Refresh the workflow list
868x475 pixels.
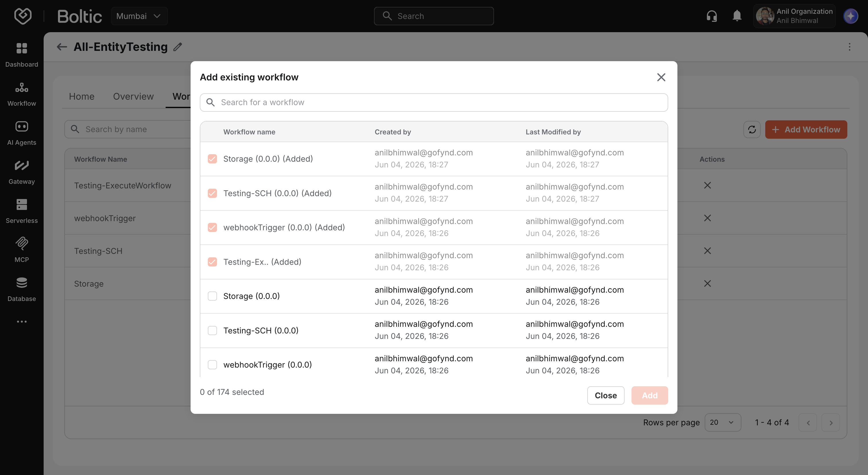click(x=752, y=130)
